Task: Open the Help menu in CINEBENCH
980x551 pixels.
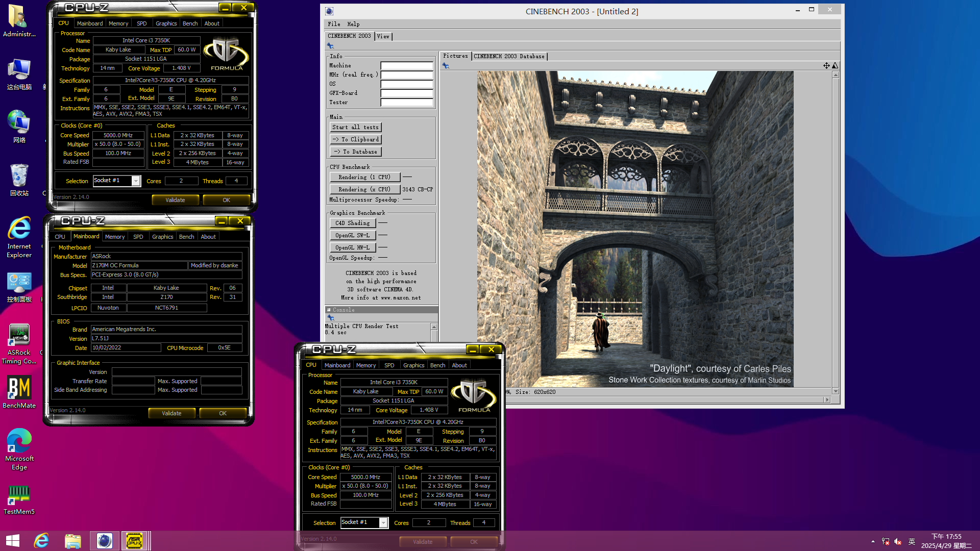Action: coord(353,24)
